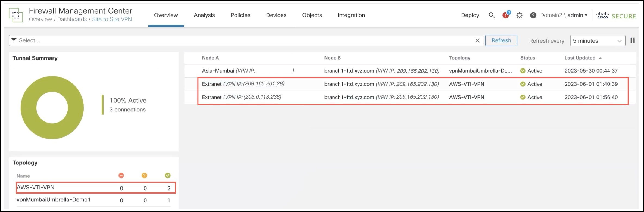The image size is (644, 212).
Task: Open the Integration menu
Action: point(351,15)
